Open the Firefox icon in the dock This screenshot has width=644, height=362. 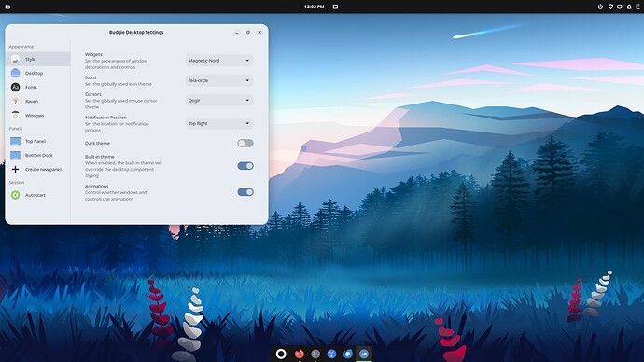point(299,354)
